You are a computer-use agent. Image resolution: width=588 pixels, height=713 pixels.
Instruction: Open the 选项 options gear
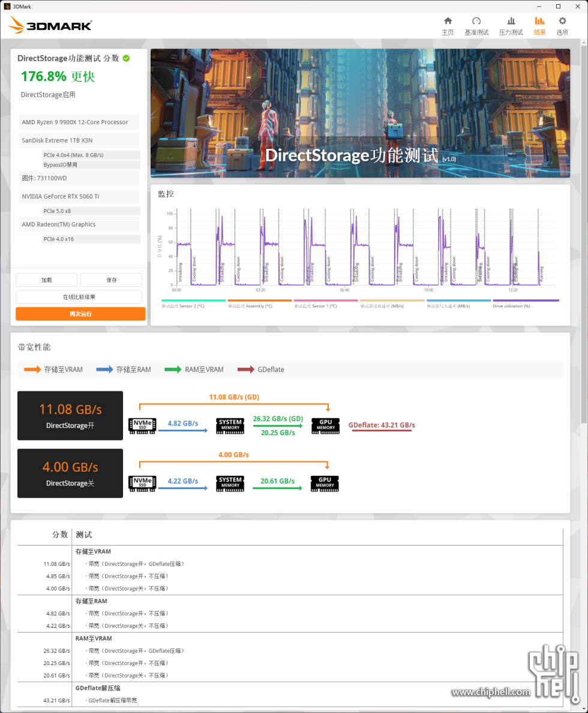coord(562,26)
